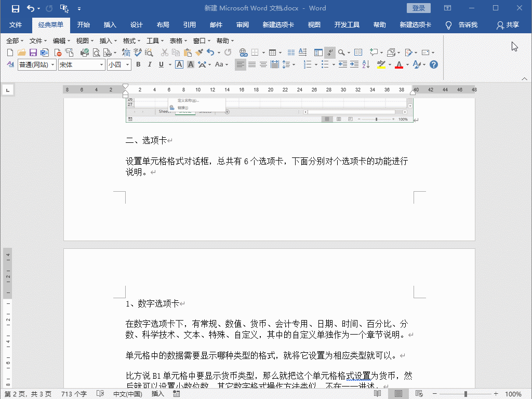Click the blue Help question mark icon
Viewport: 532px width, 399px height.
434,64
